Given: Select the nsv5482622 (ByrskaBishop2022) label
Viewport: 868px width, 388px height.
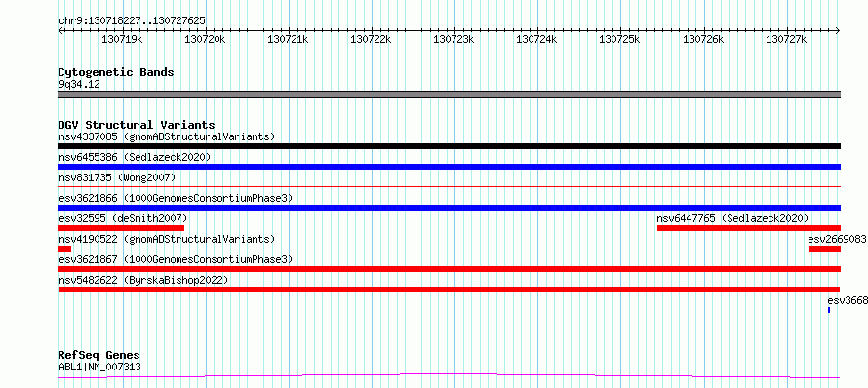Looking at the screenshot, I should pyautogui.click(x=143, y=280).
